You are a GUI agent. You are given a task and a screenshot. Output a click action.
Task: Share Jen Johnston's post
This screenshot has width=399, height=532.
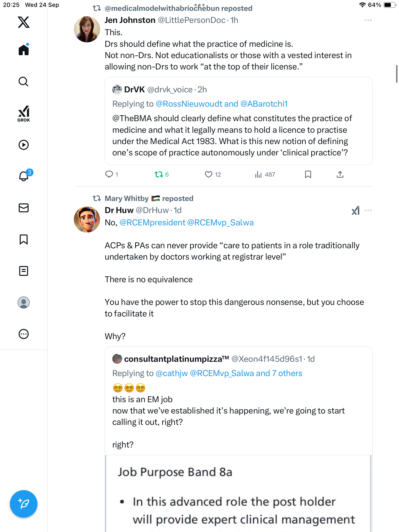[340, 175]
